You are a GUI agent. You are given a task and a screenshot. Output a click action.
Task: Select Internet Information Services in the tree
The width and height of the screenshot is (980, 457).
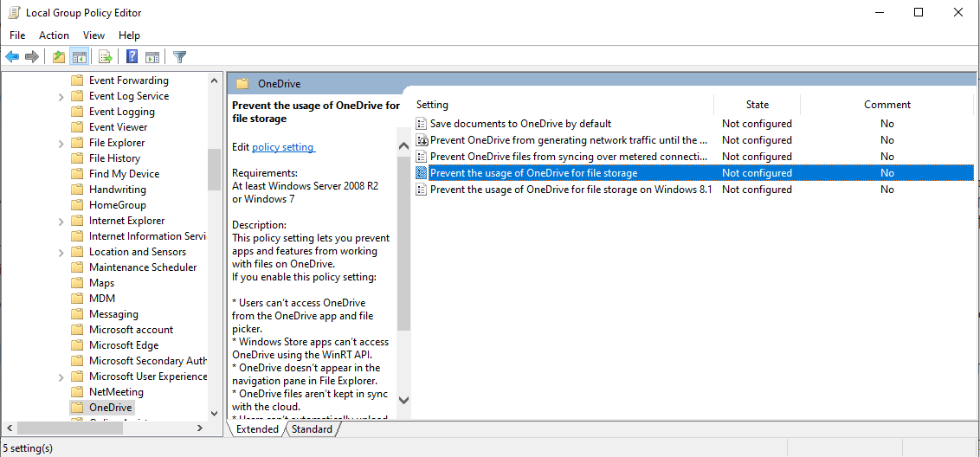click(x=147, y=236)
